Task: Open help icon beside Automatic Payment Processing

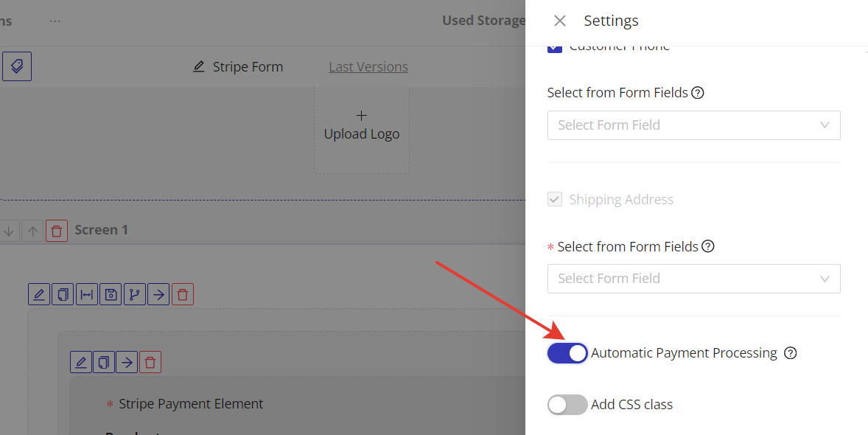Action: [x=791, y=353]
